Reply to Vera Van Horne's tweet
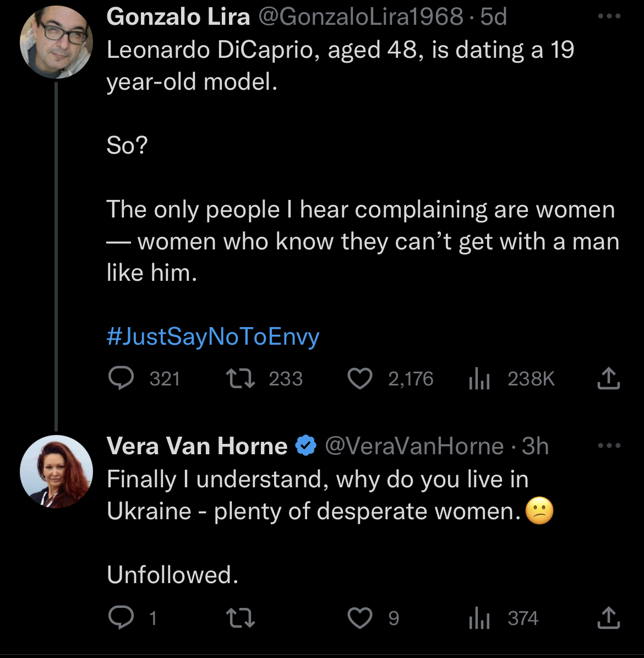Viewport: 644px width, 658px height. pos(121,618)
